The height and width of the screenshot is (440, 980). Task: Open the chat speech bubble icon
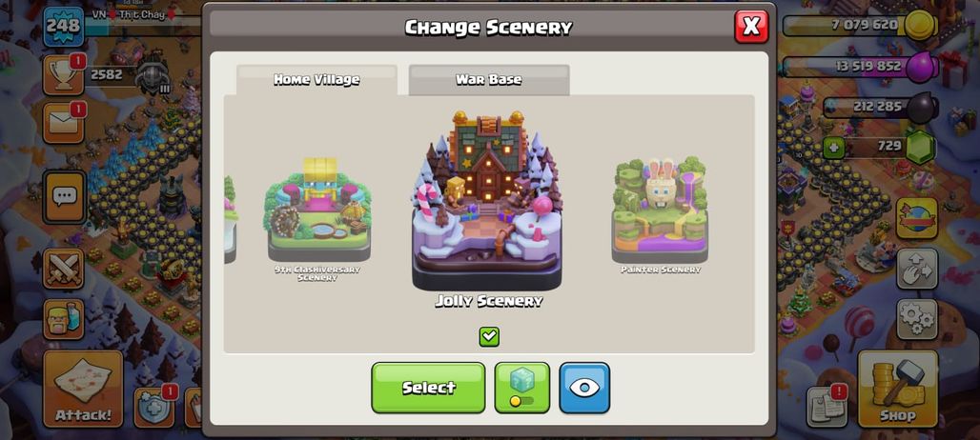coord(65,196)
